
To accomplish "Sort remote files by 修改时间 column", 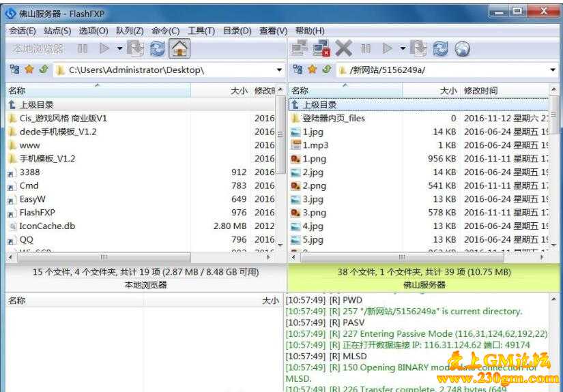I will [x=504, y=91].
